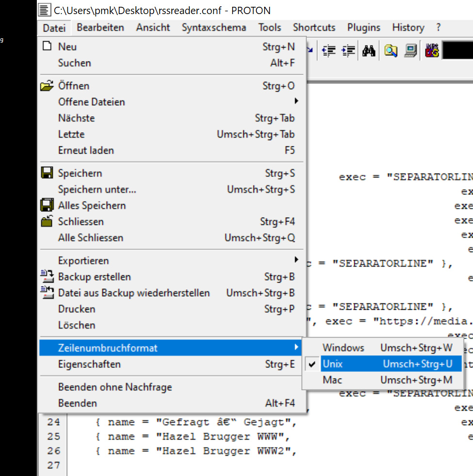Select Unix line break format
Image resolution: width=473 pixels, height=476 pixels.
[x=332, y=364]
